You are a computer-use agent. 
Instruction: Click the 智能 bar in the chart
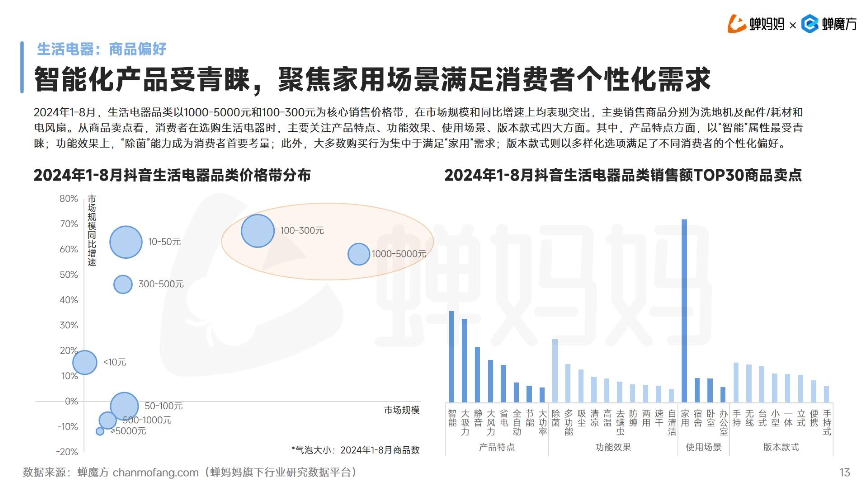[452, 357]
